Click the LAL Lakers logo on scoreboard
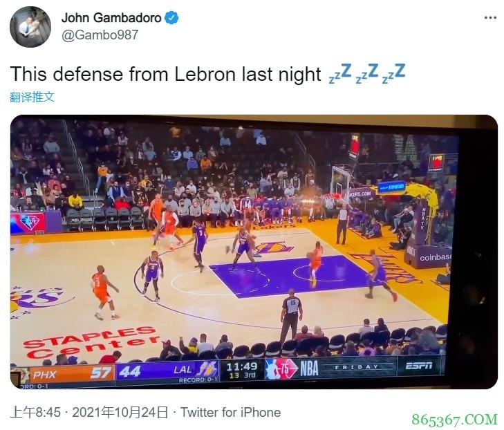Image resolution: width=504 pixels, height=430 pixels. point(207,370)
